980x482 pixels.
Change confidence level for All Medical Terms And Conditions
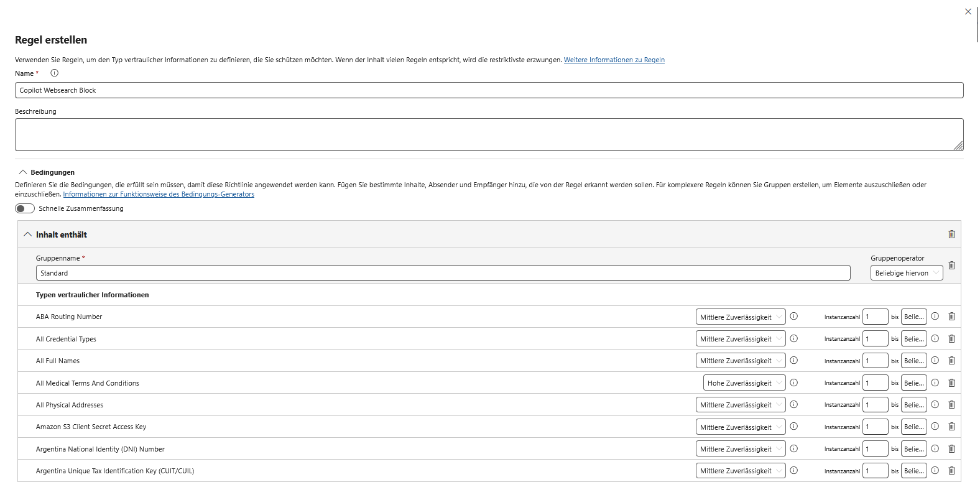tap(744, 383)
